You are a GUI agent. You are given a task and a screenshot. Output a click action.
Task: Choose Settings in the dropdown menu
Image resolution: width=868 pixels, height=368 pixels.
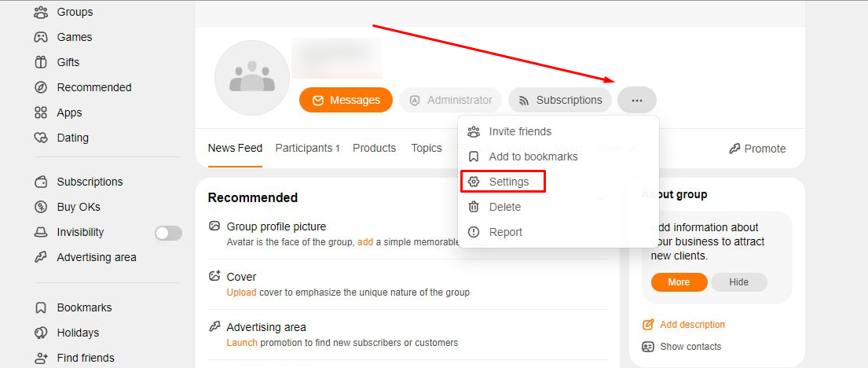coord(504,182)
